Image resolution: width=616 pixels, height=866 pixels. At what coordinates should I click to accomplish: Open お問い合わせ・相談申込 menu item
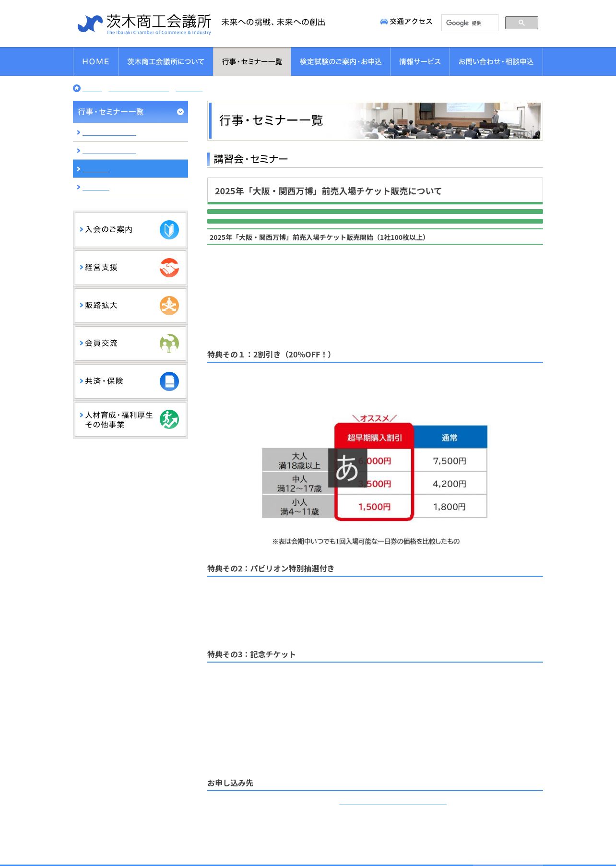(x=496, y=61)
